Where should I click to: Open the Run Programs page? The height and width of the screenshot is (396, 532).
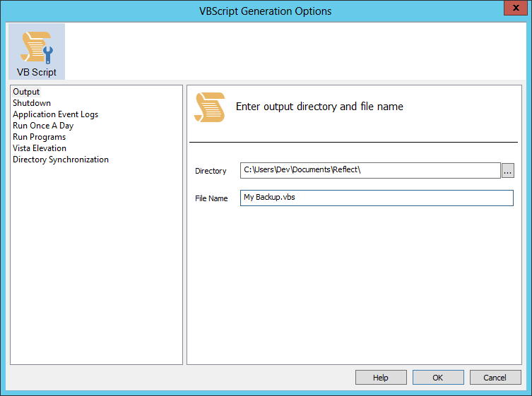[39, 137]
